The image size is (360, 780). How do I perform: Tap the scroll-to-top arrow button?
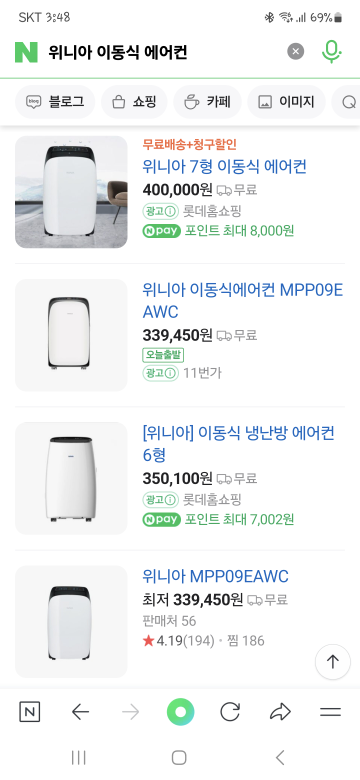pos(333,662)
